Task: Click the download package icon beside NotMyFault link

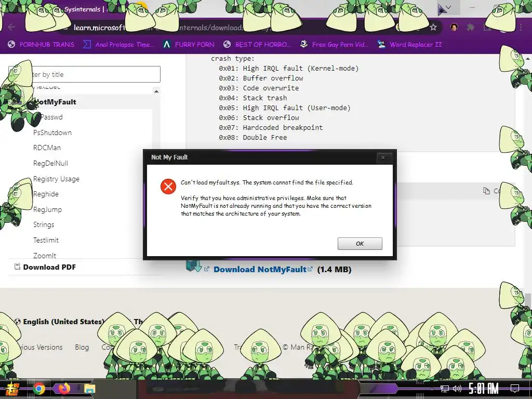Action: click(x=194, y=266)
